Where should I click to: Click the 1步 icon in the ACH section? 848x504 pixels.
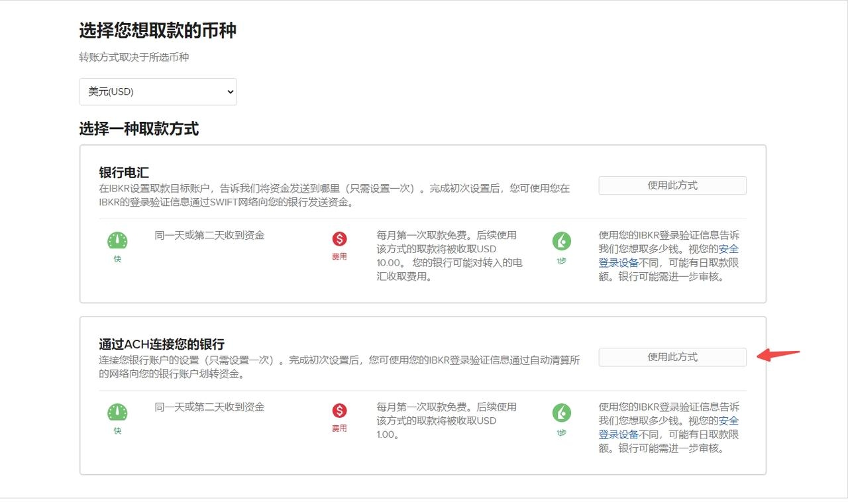561,414
